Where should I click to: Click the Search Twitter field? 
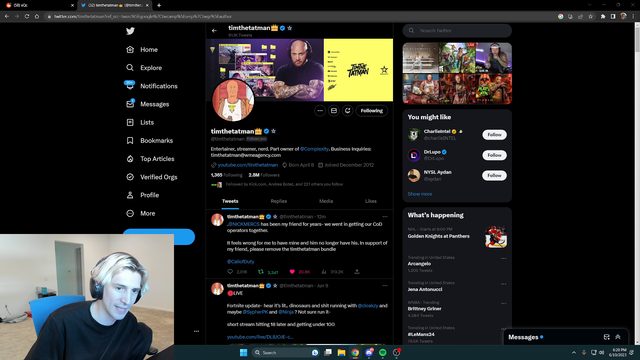tap(457, 31)
